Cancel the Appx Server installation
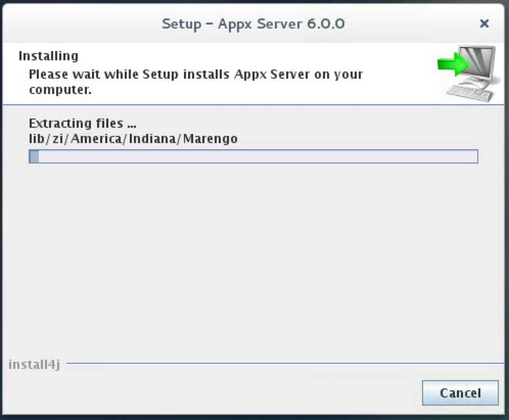 (x=460, y=393)
